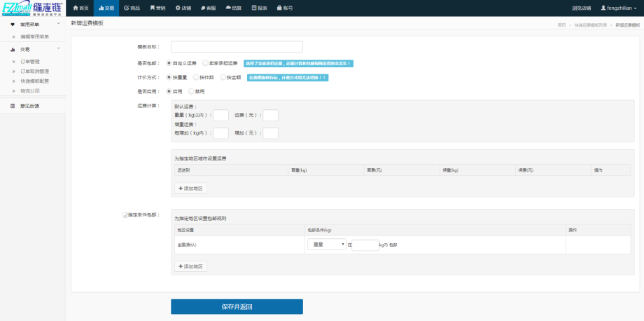Click the 营销 bookmark icon in navbar
Image resolution: width=644 pixels, height=321 pixels.
pos(153,8)
